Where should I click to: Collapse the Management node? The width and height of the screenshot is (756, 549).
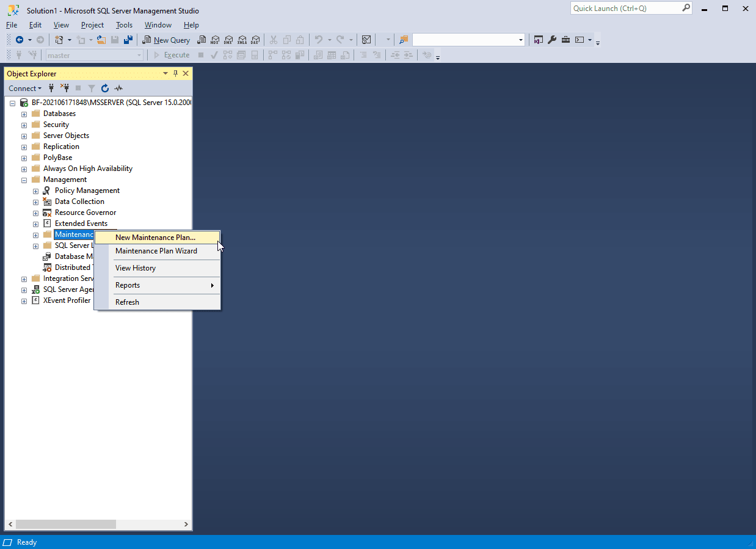click(24, 180)
